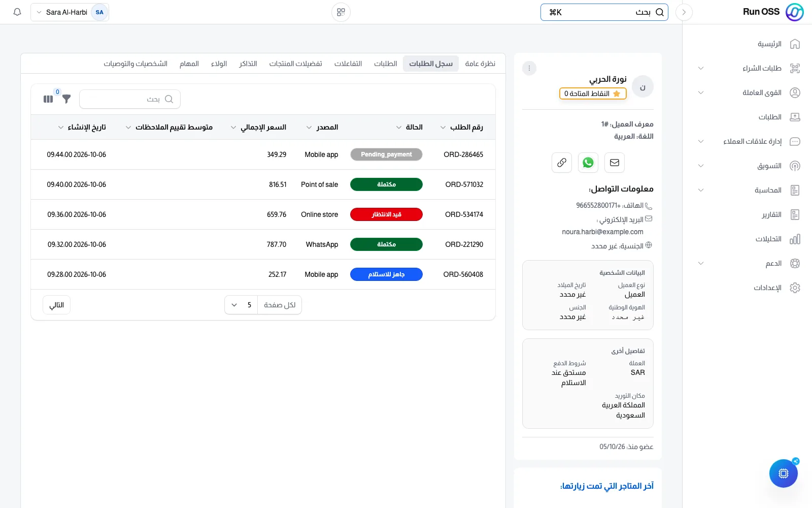This screenshot has width=812, height=508.
Task: Copy customer link with chain icon
Action: pos(562,163)
